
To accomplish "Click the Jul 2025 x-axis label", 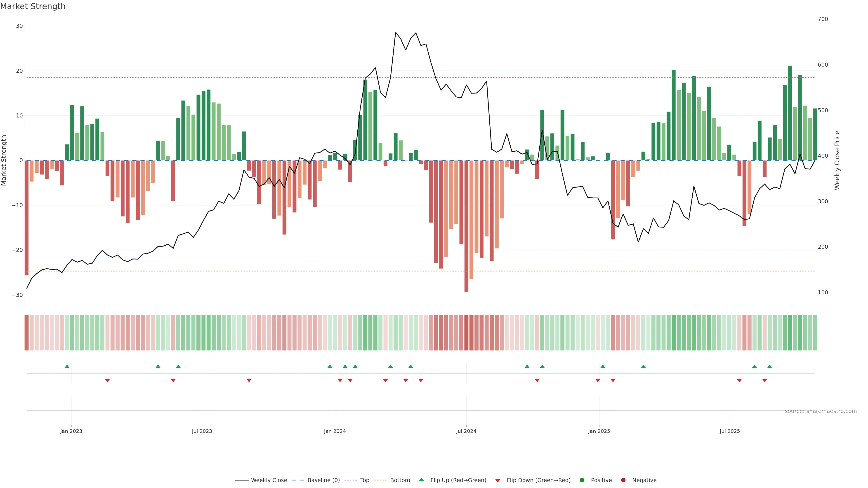I will tap(729, 431).
